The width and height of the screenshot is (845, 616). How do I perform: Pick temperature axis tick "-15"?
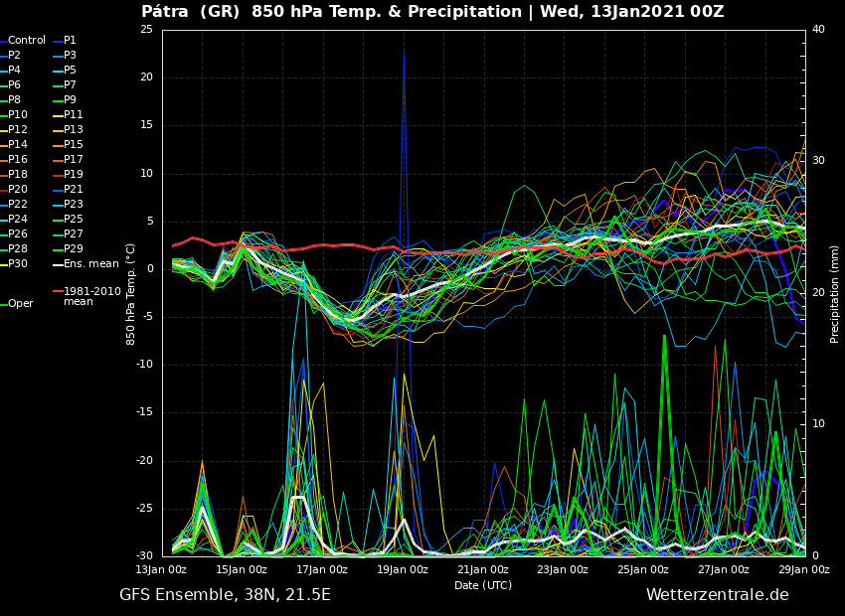coord(145,412)
